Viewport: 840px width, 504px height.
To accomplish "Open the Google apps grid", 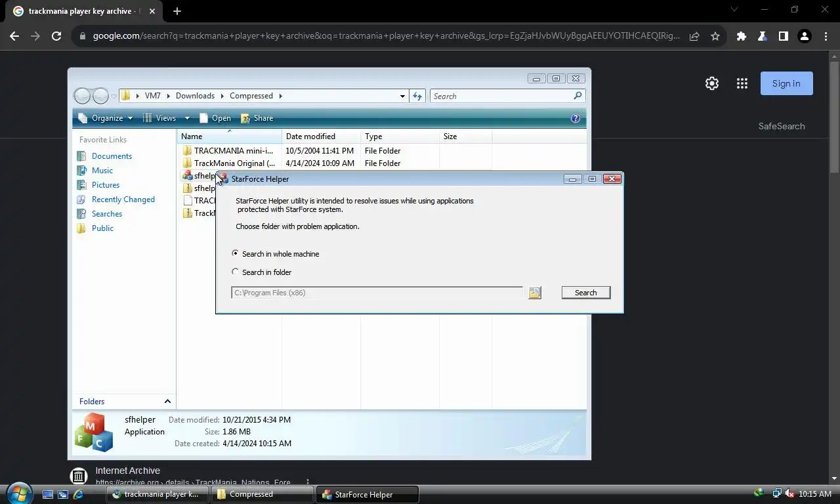I will click(742, 83).
